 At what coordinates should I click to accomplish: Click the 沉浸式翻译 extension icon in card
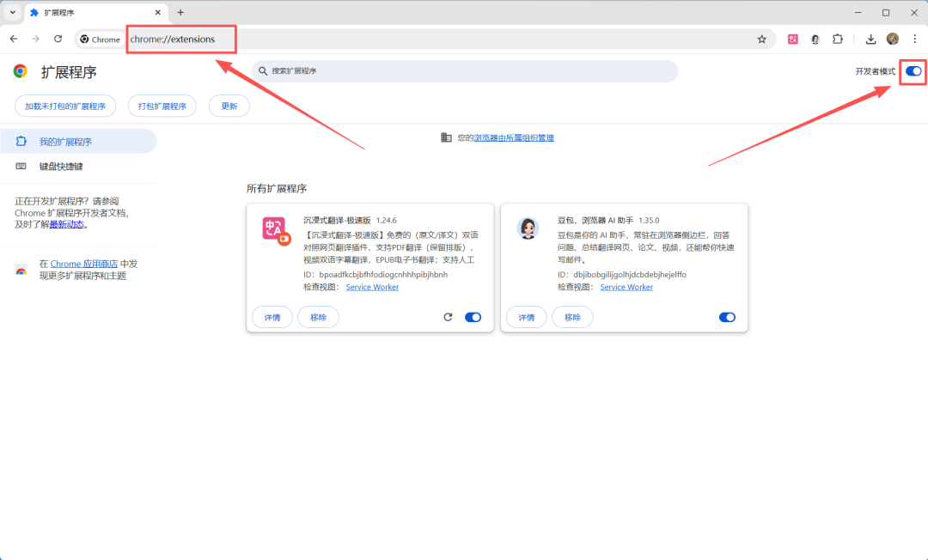coord(276,230)
